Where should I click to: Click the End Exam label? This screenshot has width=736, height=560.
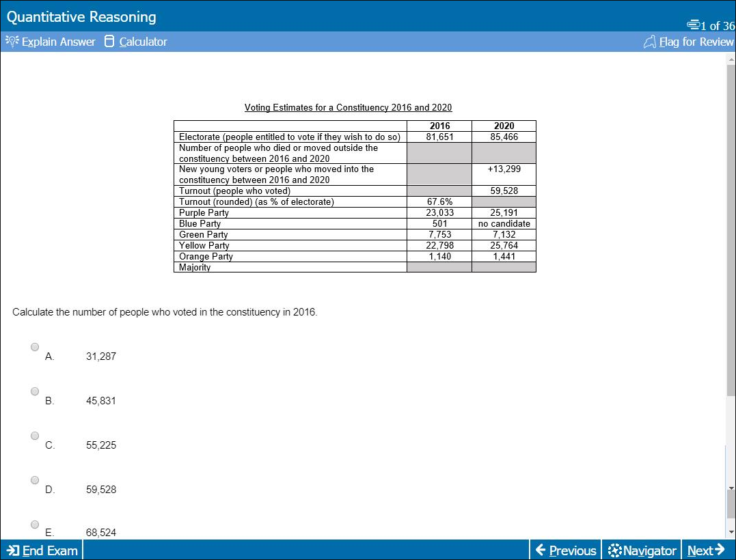[x=50, y=550]
